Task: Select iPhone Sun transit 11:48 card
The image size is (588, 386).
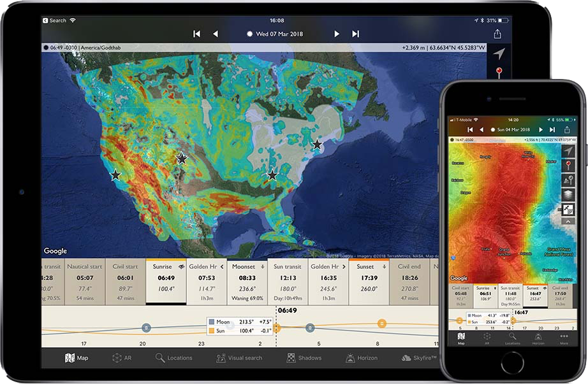Action: pos(510,296)
